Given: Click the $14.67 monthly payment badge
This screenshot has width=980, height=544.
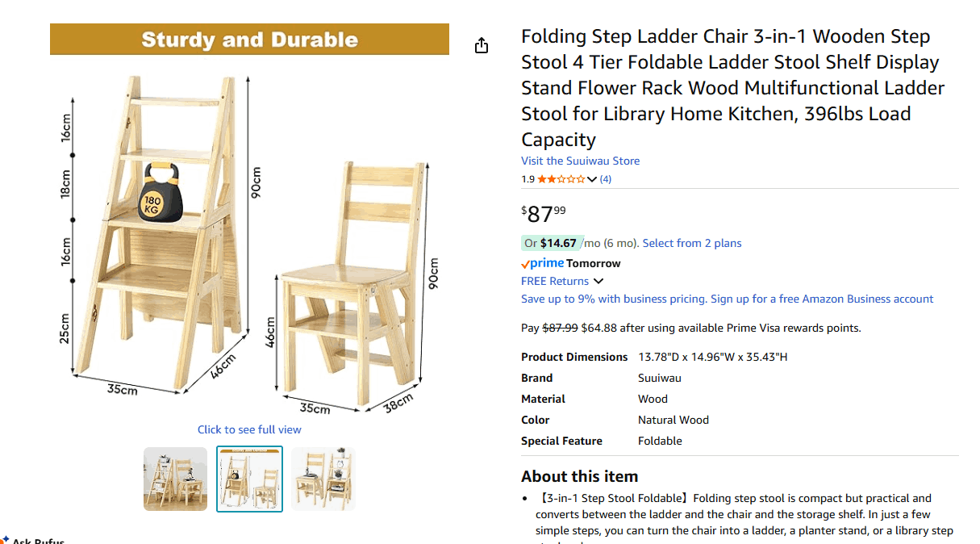Looking at the screenshot, I should click(x=550, y=243).
